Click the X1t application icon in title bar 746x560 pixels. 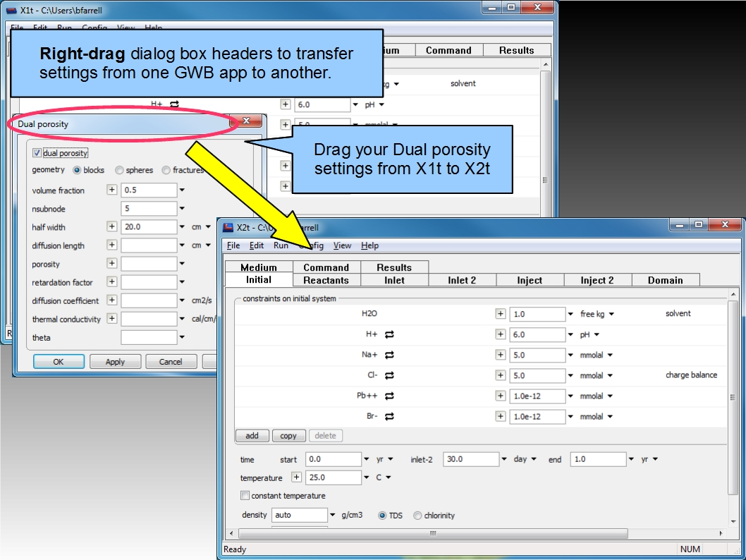[x=11, y=10]
